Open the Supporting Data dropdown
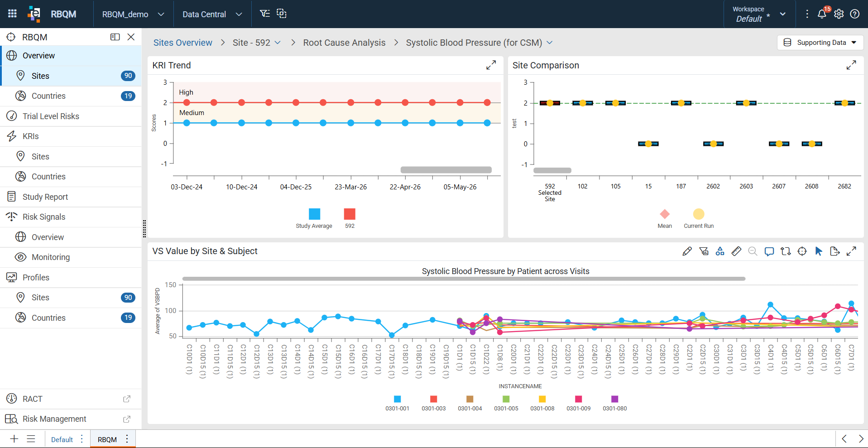The height and width of the screenshot is (448, 868). pos(820,43)
